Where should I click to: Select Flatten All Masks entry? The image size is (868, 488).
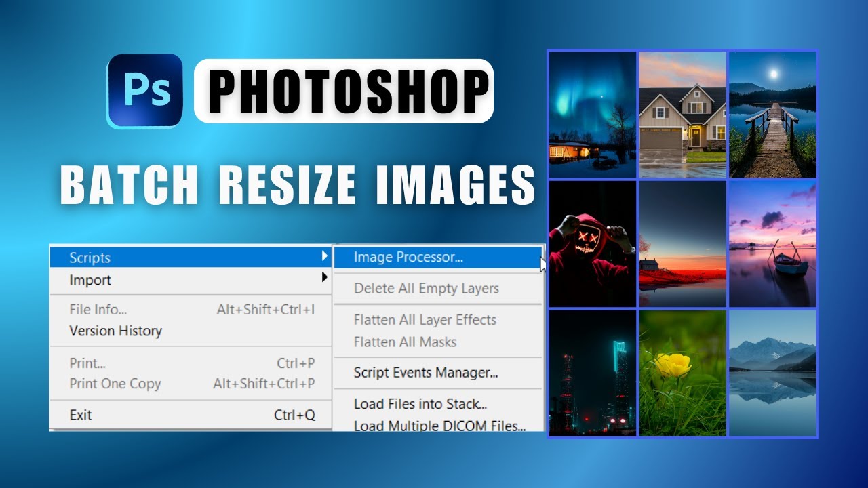click(405, 342)
